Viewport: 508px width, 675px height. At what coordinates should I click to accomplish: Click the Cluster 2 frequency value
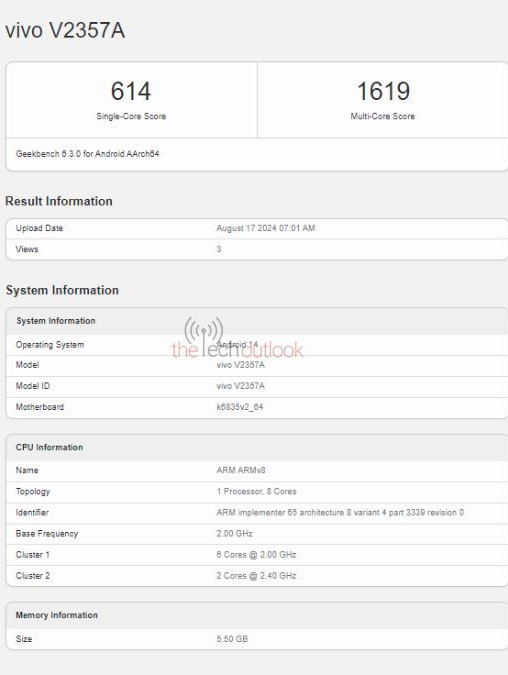tap(256, 576)
